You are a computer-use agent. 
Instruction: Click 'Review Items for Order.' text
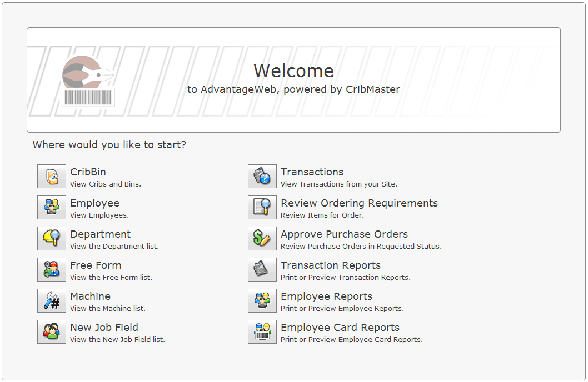(322, 215)
